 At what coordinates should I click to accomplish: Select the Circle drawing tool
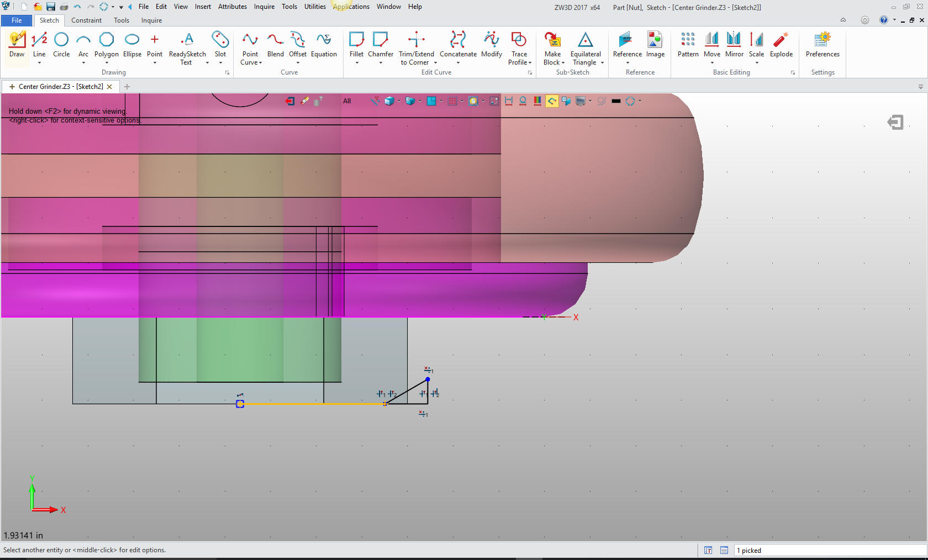(x=61, y=44)
